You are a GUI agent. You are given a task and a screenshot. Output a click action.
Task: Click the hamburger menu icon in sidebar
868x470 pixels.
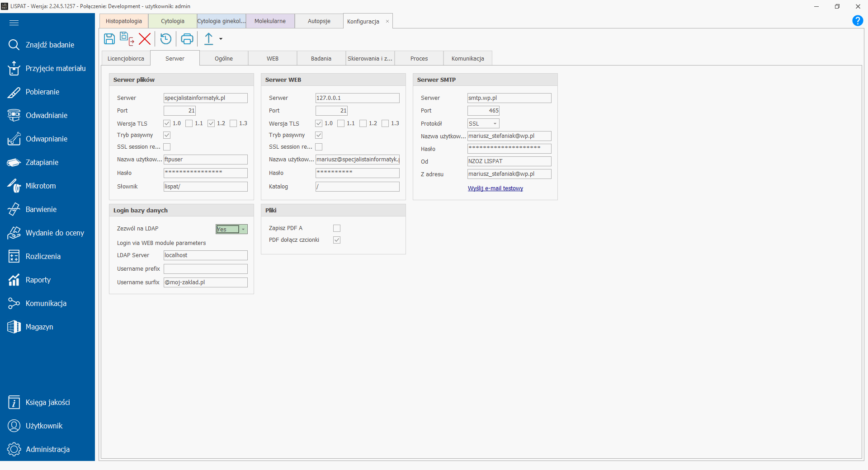[x=14, y=23]
